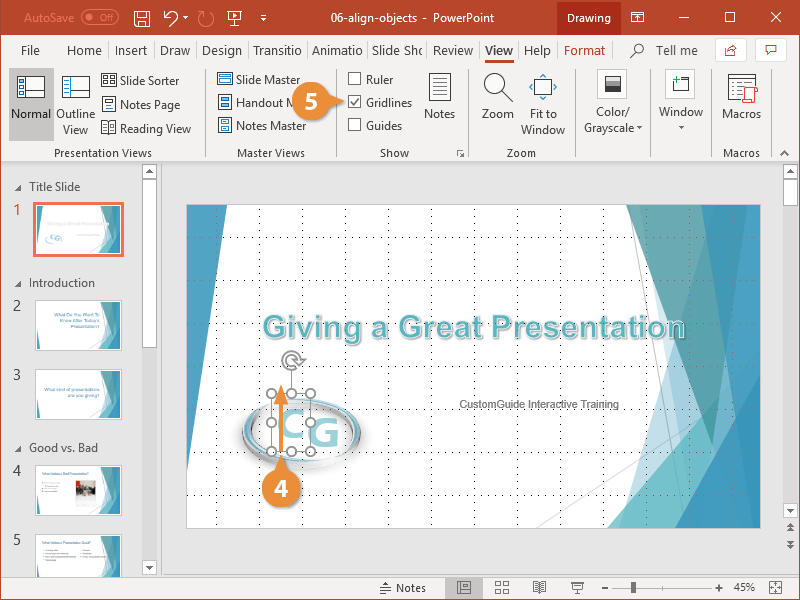Click the Notes icon in Show group
This screenshot has width=800, height=600.
tap(439, 97)
